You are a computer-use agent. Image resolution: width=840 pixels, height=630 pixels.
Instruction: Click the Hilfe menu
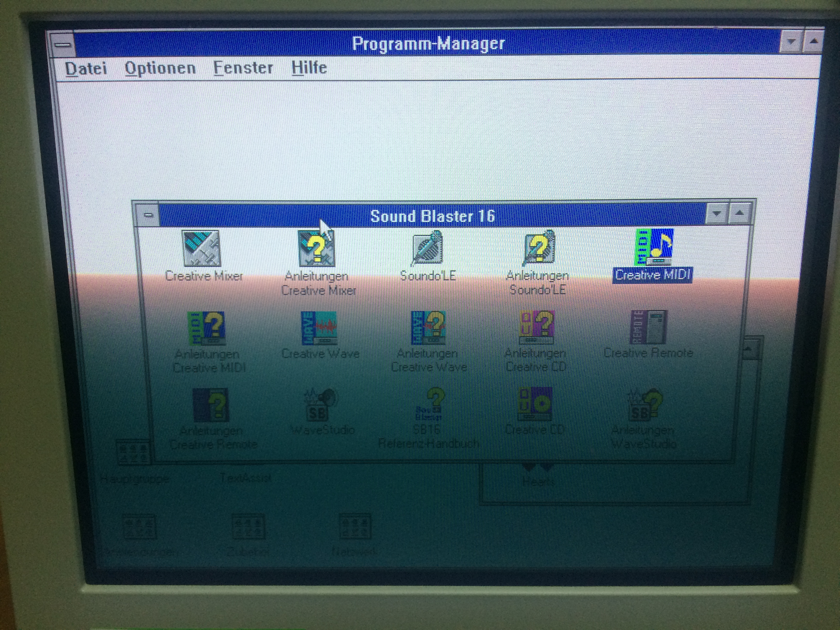[x=309, y=68]
